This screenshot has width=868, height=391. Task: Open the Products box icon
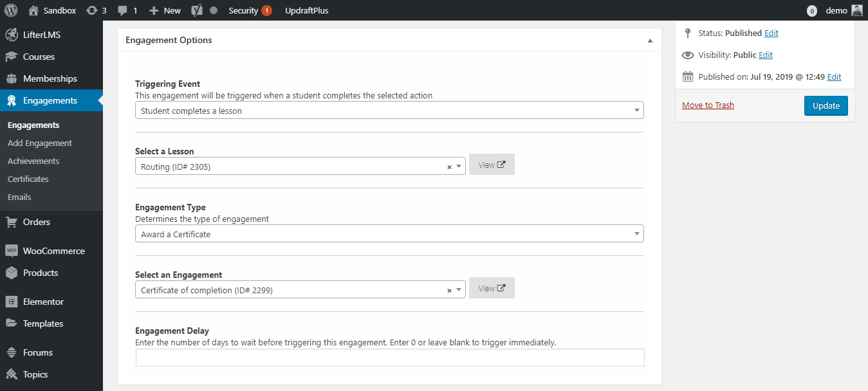[x=12, y=273]
